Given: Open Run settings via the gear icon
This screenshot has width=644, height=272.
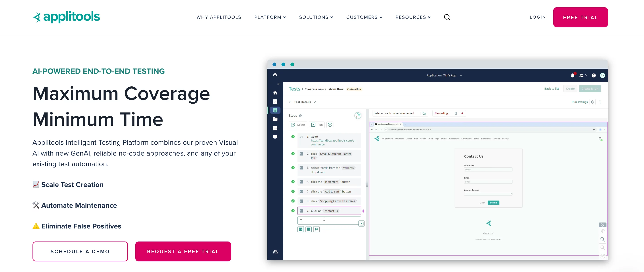Looking at the screenshot, I should point(592,102).
